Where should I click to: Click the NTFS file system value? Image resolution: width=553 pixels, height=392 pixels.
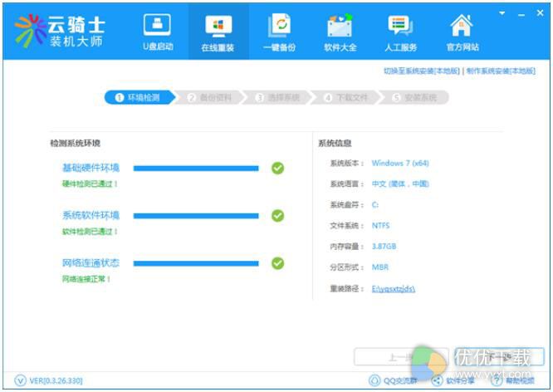(x=381, y=225)
